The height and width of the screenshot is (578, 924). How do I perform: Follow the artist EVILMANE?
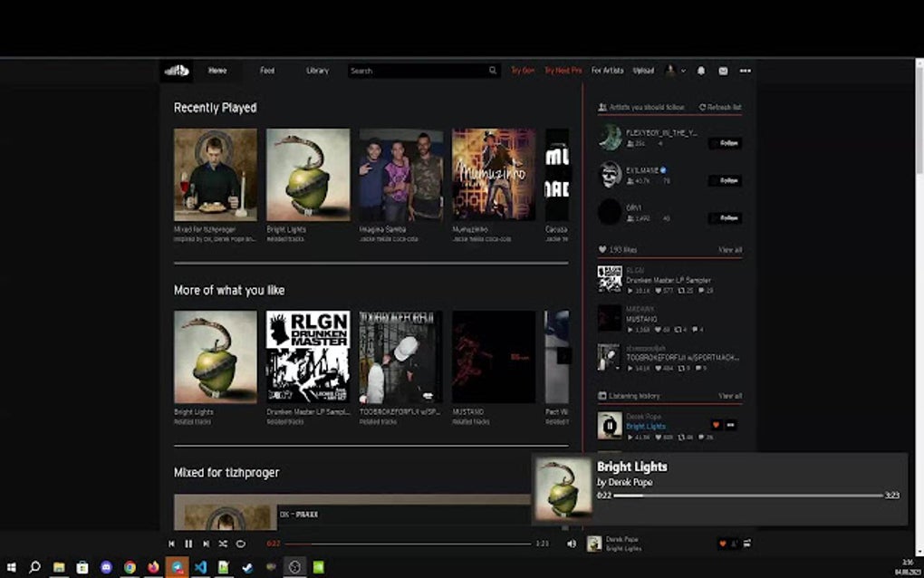[x=724, y=180]
